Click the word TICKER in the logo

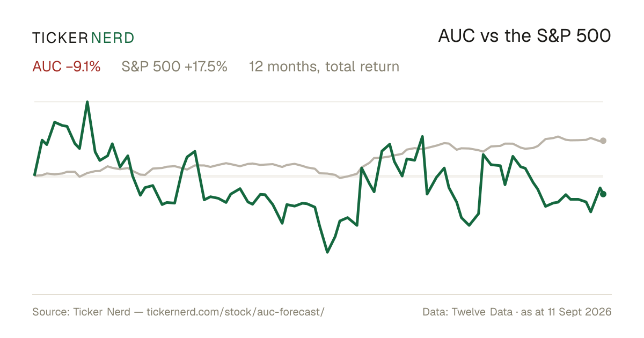tap(60, 38)
